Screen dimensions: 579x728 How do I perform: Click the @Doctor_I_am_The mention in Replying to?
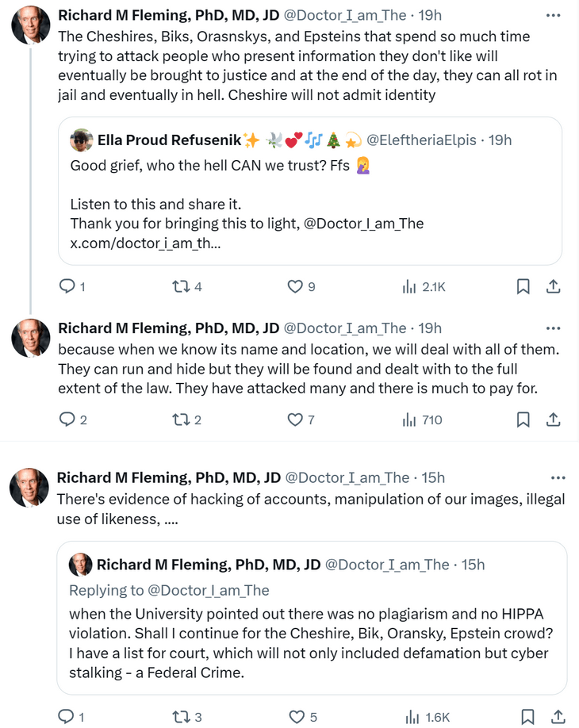[x=209, y=590]
